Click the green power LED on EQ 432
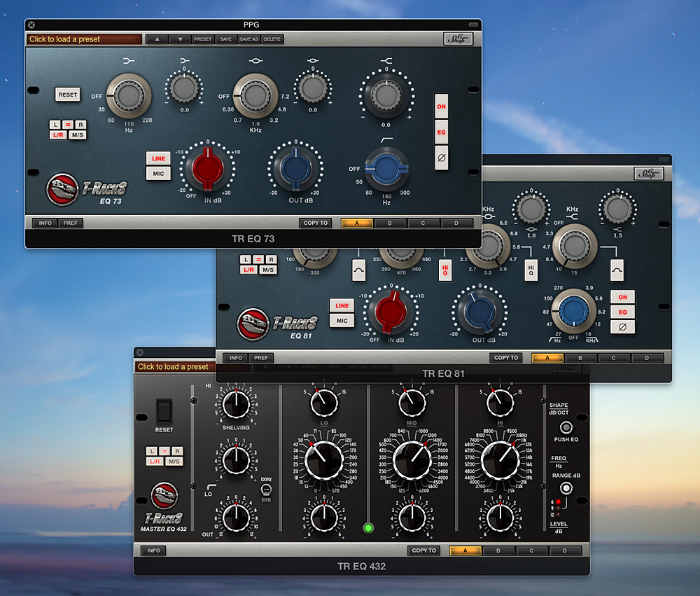700x596 pixels. [x=368, y=527]
